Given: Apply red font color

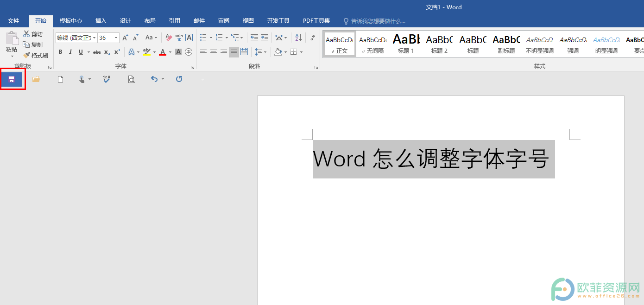Looking at the screenshot, I should tap(163, 52).
